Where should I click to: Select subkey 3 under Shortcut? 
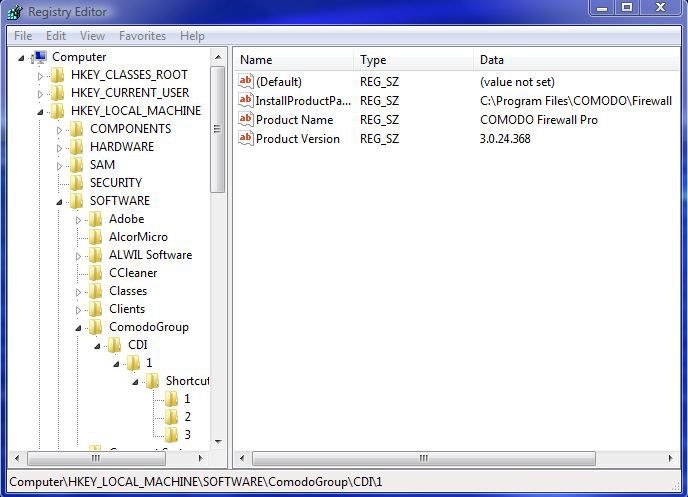(x=187, y=435)
